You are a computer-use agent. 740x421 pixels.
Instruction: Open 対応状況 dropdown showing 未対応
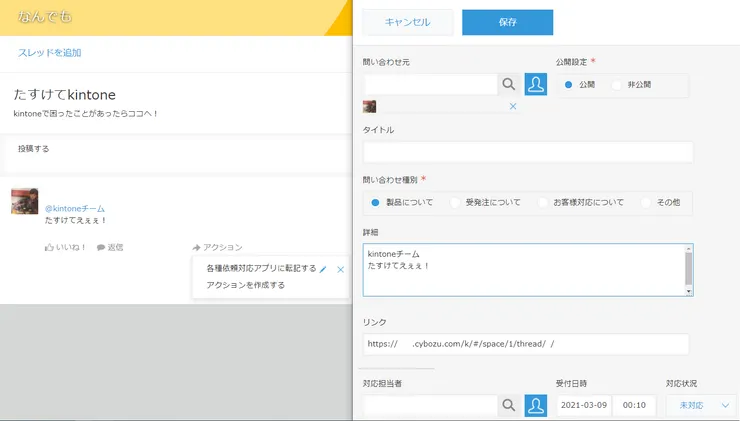(703, 405)
